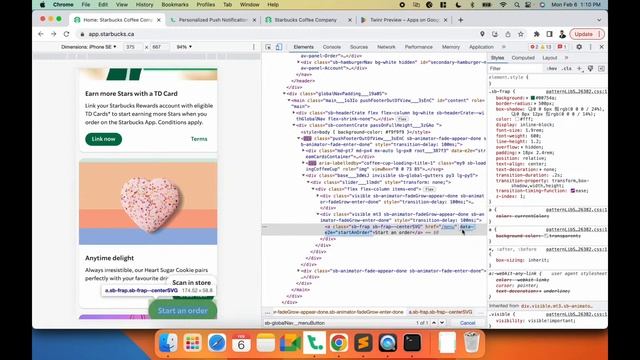The width and height of the screenshot is (640, 360).
Task: Share this page icon
Action: [x=508, y=34]
